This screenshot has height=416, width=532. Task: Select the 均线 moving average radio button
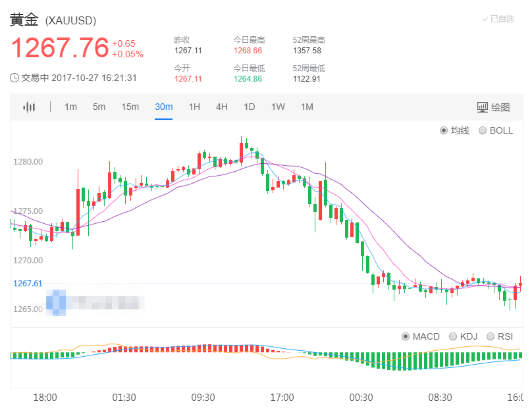coord(446,130)
